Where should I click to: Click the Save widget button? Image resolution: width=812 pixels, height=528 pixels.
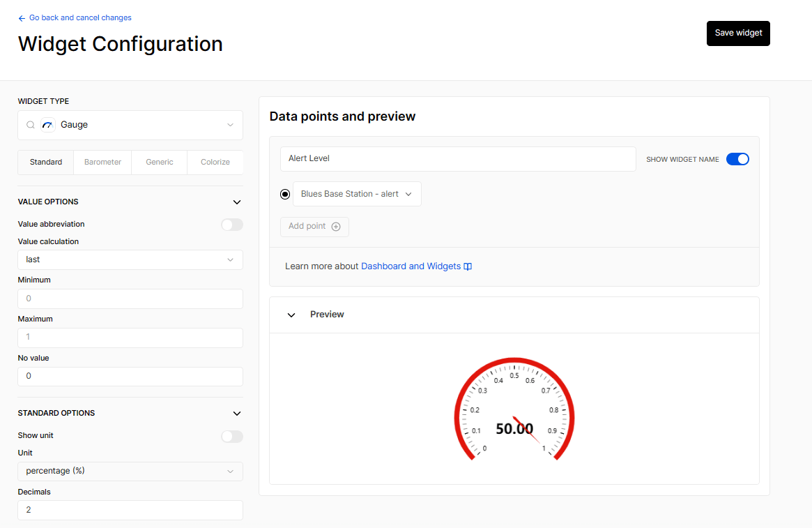tap(738, 33)
